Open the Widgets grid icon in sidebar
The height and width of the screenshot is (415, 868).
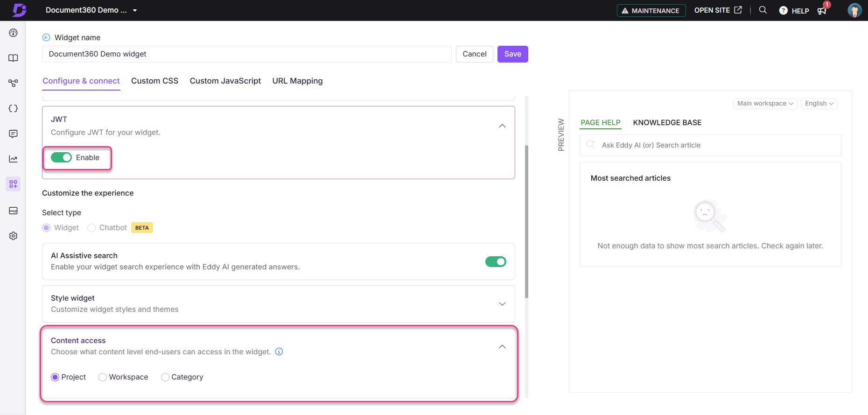(13, 184)
